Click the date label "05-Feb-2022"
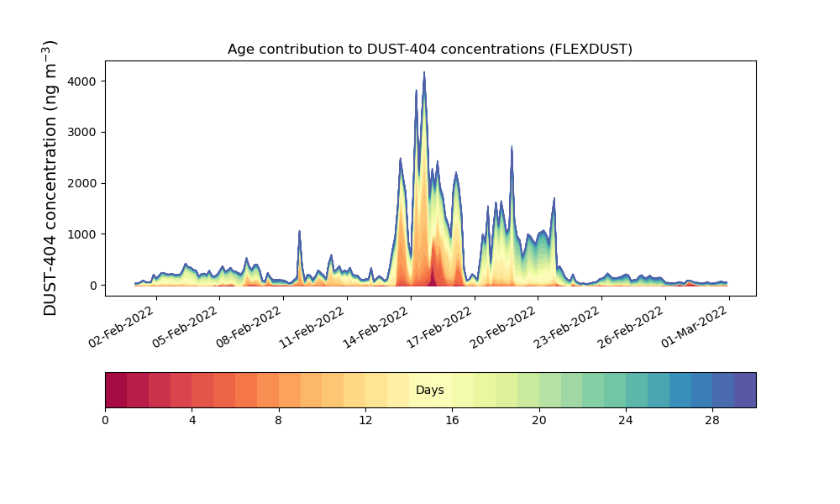This screenshot has width=840, height=504. tap(185, 328)
